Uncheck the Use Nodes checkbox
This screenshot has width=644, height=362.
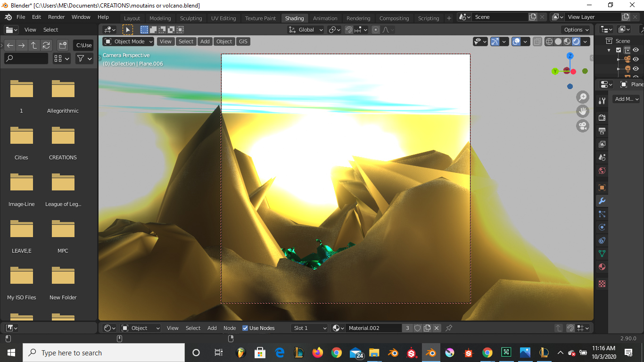(x=245, y=328)
